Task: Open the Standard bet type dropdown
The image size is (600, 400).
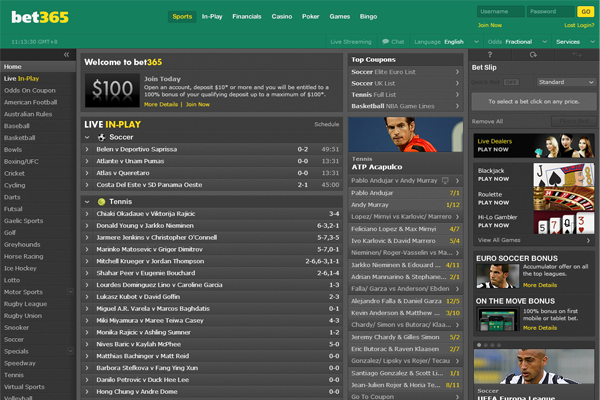Action: point(566,82)
